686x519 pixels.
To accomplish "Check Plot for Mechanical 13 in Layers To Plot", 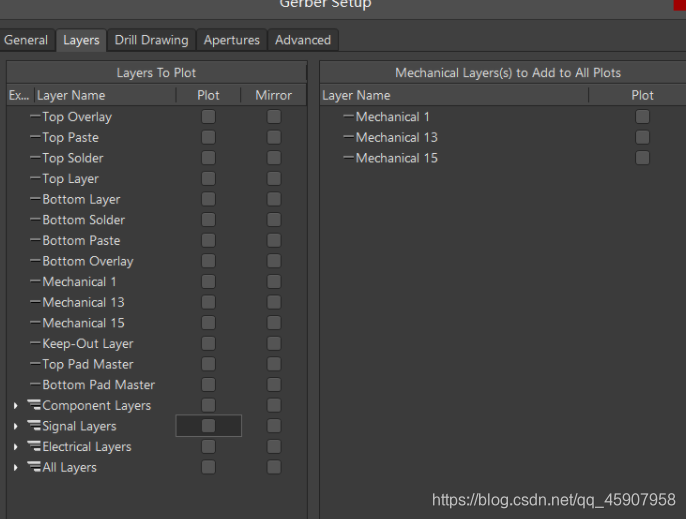I will [x=208, y=302].
